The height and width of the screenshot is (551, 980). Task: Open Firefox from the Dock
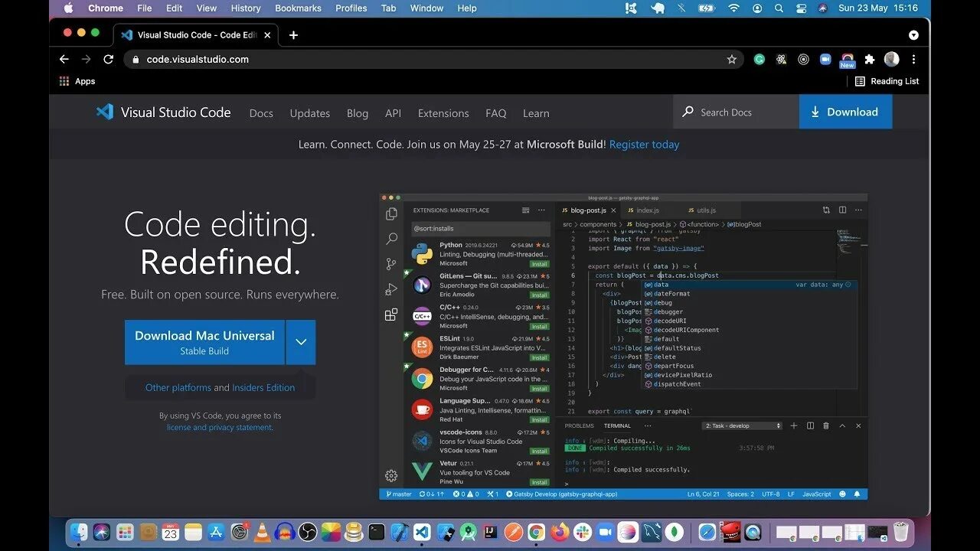(559, 532)
